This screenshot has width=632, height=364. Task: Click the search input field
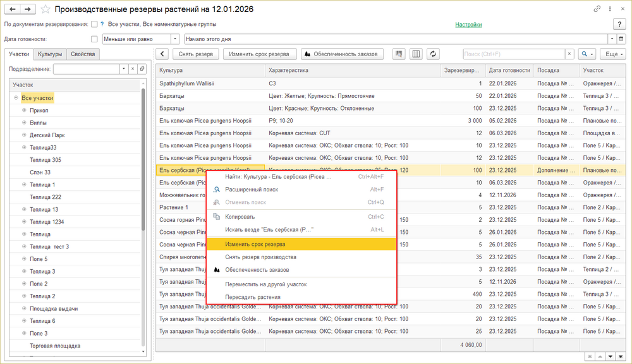click(x=512, y=54)
